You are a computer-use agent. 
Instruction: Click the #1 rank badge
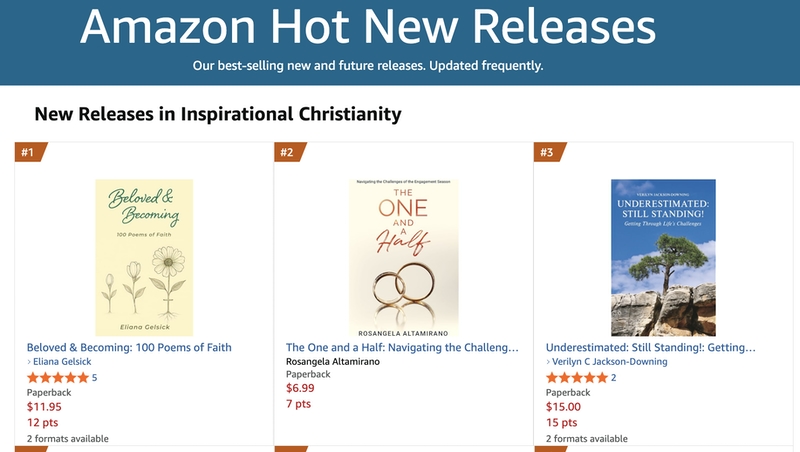[x=29, y=153]
